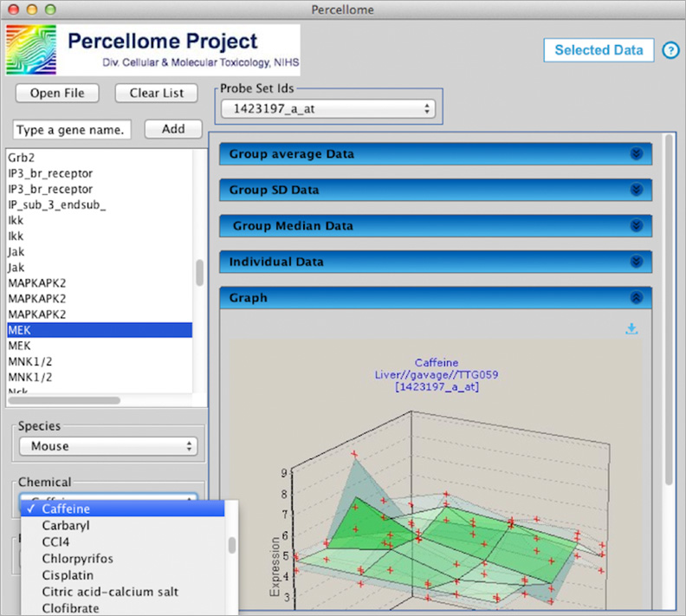Click the Group SD Data header
Image resolution: width=686 pixels, height=616 pixels.
436,190
